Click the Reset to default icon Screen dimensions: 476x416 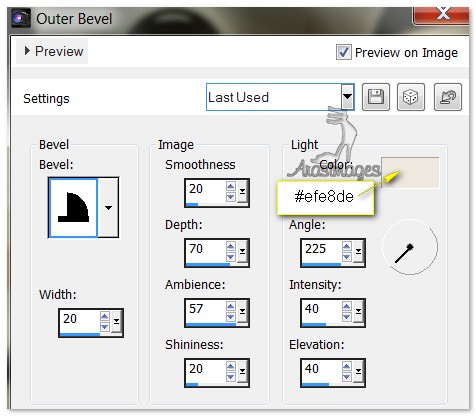click(x=448, y=97)
